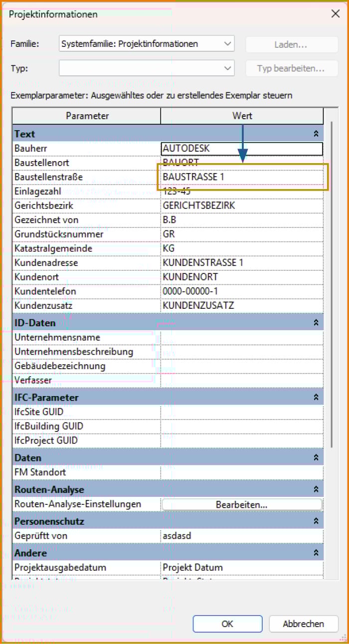Select the Gerichtsbezirk parameter label
The height and width of the screenshot is (644, 349).
pos(44,206)
